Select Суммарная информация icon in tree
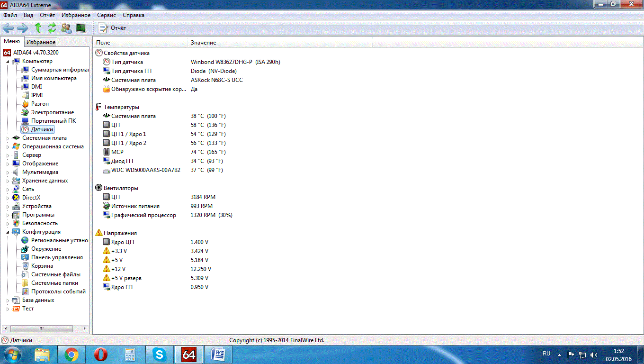 [x=25, y=70]
